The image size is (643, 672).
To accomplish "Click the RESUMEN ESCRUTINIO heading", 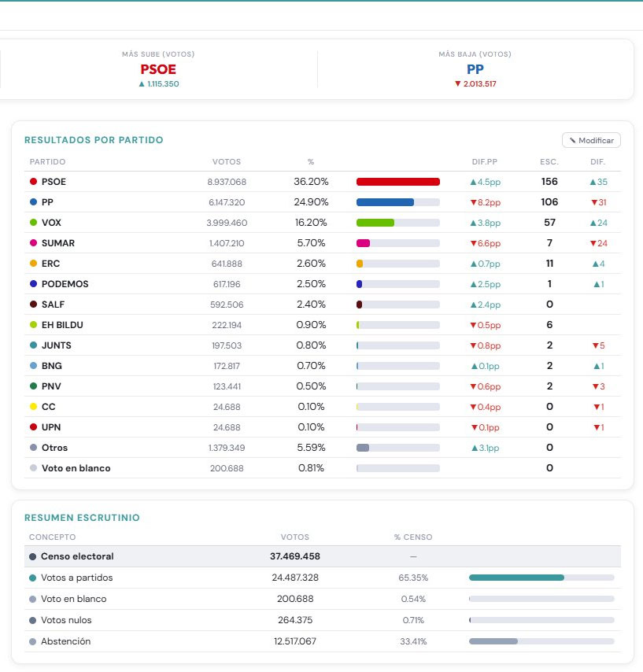I will pos(83,518).
